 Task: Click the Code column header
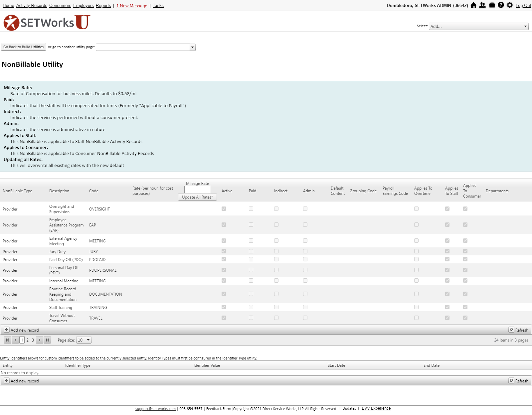coord(94,191)
